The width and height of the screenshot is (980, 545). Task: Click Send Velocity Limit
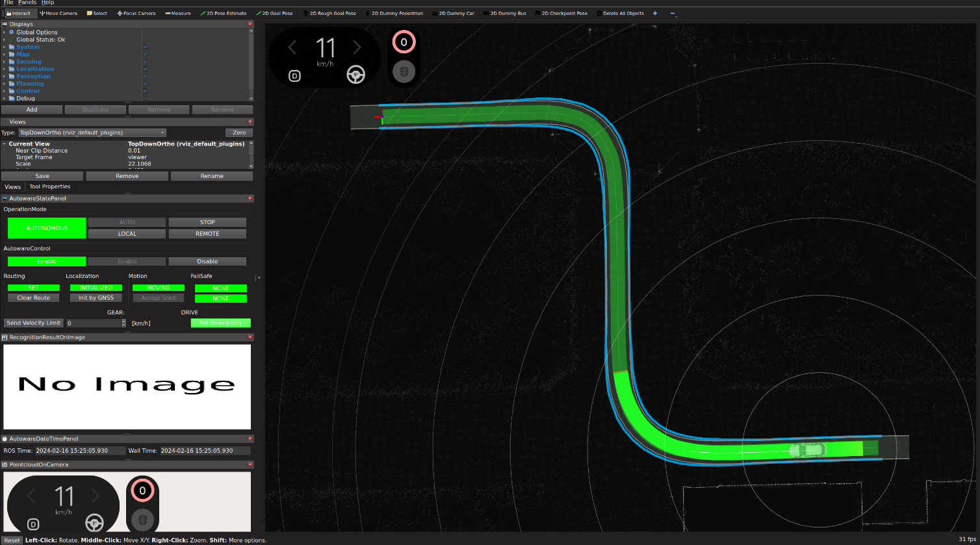(x=32, y=323)
